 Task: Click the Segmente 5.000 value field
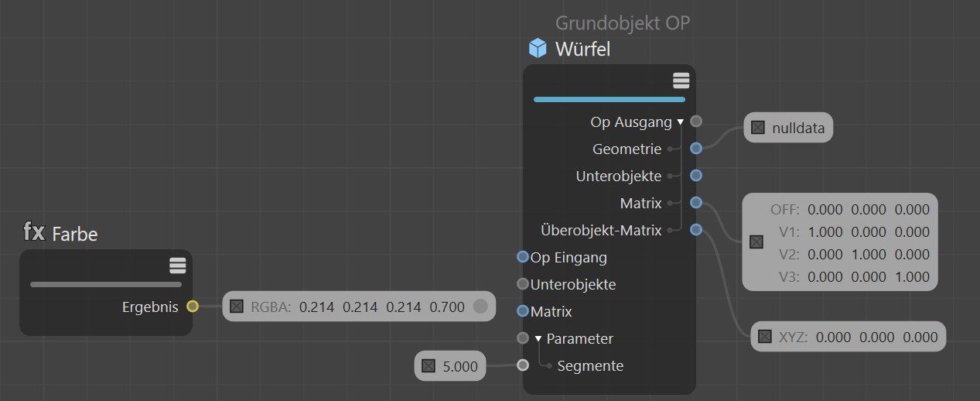tap(460, 365)
